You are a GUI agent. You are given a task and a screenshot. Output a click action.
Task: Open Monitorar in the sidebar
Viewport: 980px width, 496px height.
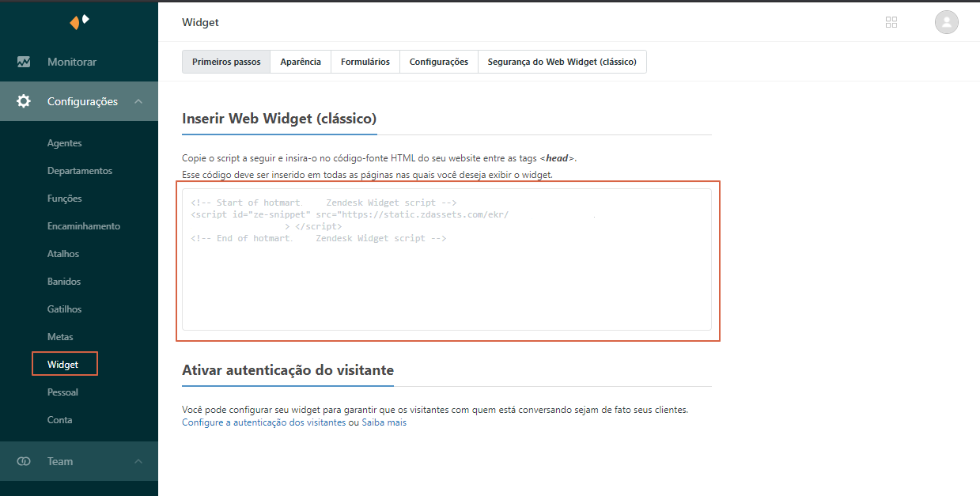click(72, 62)
